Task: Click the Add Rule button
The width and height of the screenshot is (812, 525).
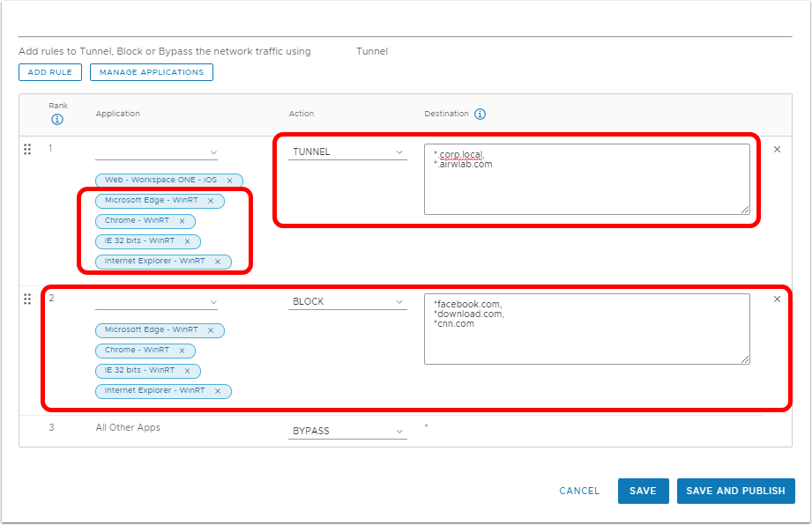Action: (x=50, y=72)
